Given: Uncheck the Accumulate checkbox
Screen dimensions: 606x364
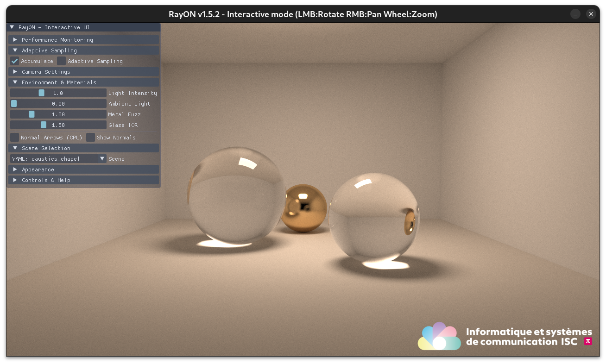Looking at the screenshot, I should coord(15,61).
